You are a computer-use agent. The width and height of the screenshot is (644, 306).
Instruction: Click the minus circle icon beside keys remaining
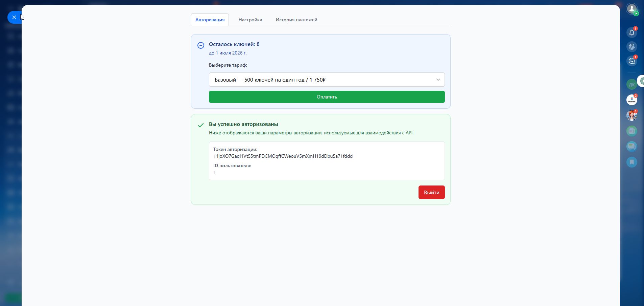click(201, 45)
